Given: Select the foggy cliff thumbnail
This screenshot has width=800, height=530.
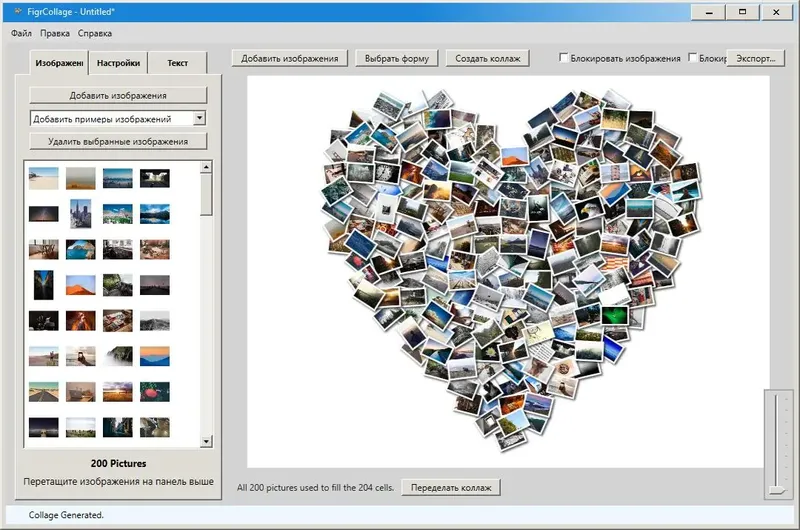Looking at the screenshot, I should (118, 356).
